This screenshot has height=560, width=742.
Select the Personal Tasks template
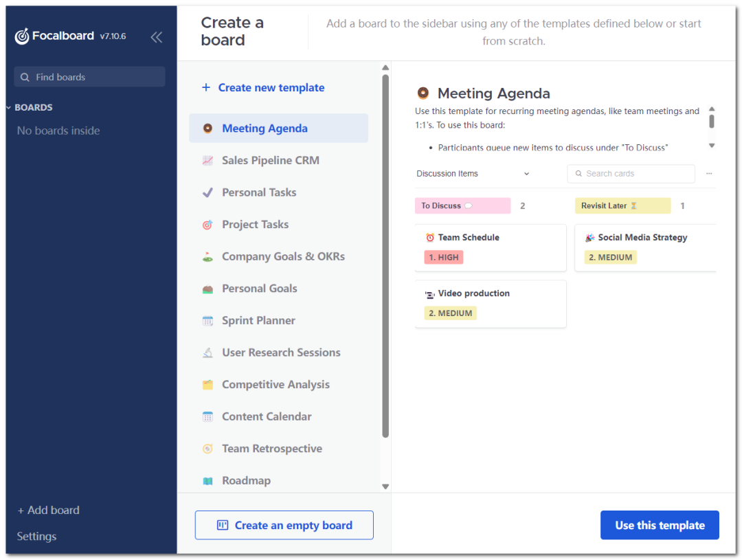(x=279, y=192)
